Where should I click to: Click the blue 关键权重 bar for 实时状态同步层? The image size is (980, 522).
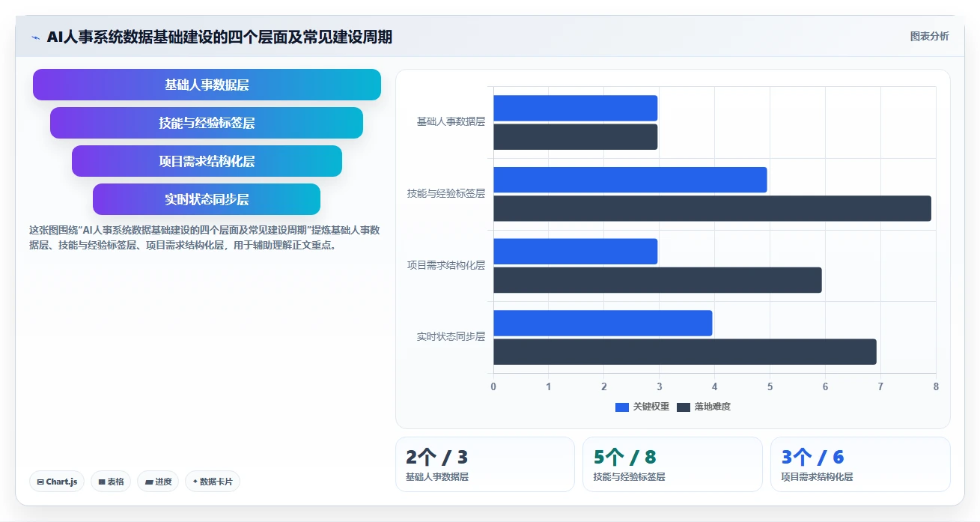point(603,323)
